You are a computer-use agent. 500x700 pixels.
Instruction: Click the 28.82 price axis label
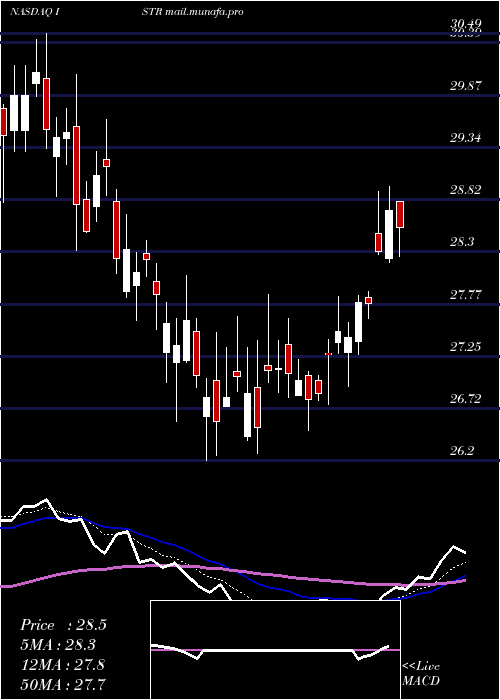click(466, 190)
